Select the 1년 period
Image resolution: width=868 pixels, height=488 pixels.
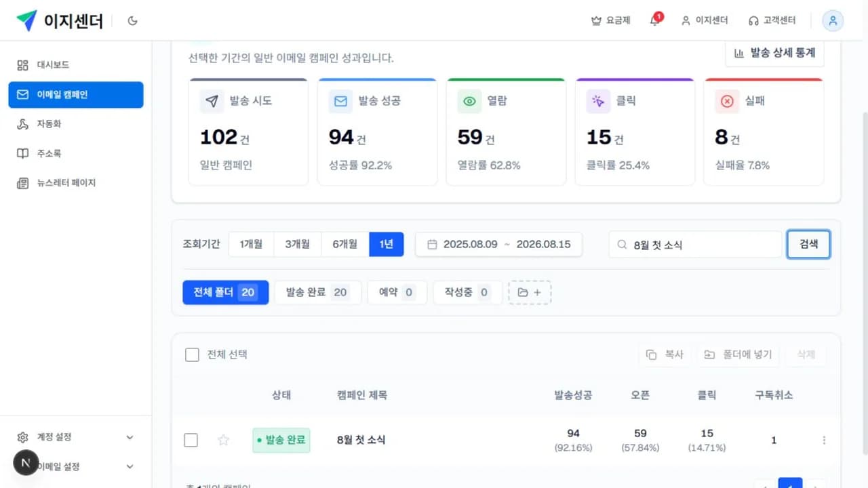387,244
